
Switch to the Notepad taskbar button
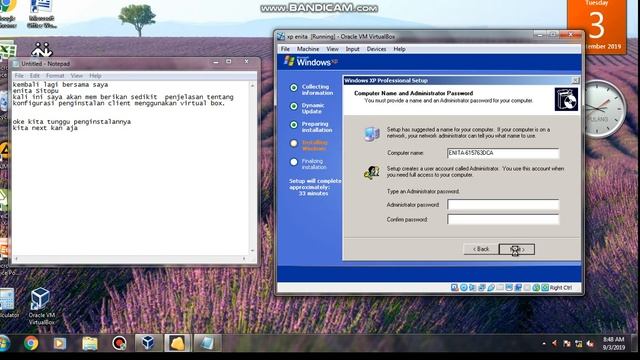pyautogui.click(x=207, y=343)
